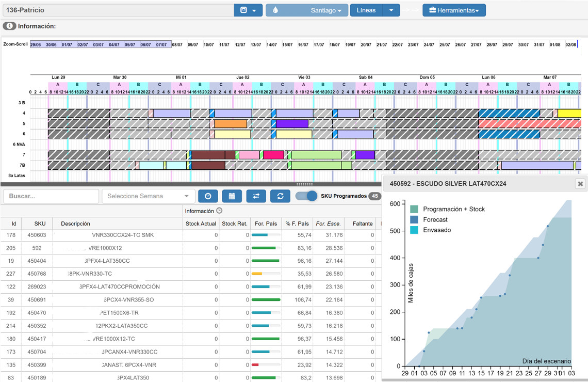This screenshot has height=382, width=588.
Task: Open the save scenario dropdown button
Action: (248, 10)
